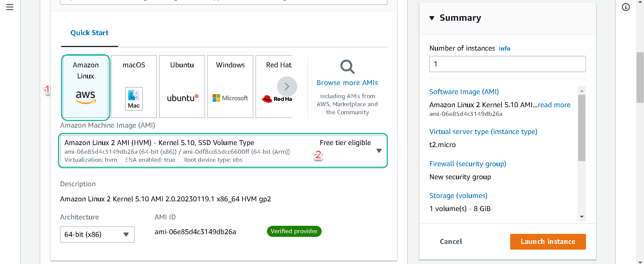Click read more on the AMI description
Image resolution: width=644 pixels, height=264 pixels.
pos(554,105)
